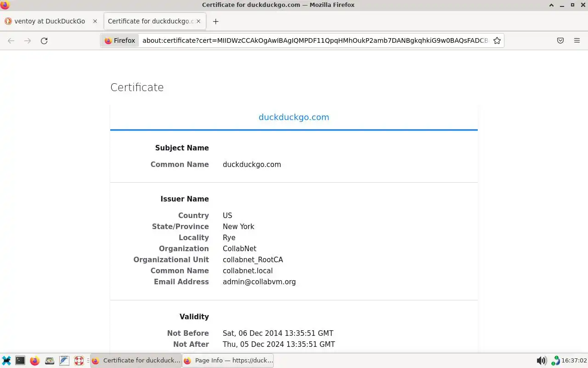Click the Locality value Rye
Viewport: 588px width, 368px height.
pyautogui.click(x=229, y=238)
